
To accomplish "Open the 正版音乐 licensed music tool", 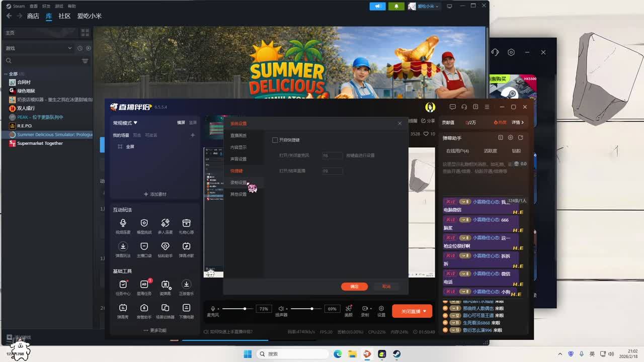I will 186,287.
